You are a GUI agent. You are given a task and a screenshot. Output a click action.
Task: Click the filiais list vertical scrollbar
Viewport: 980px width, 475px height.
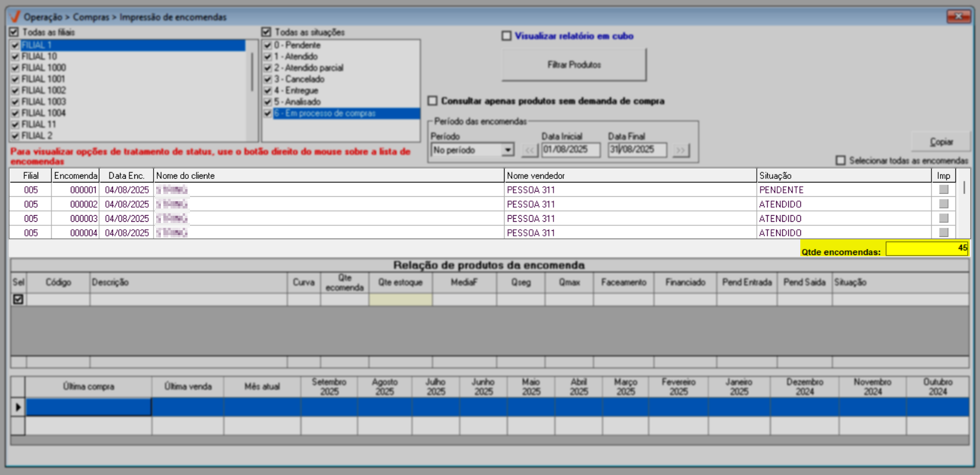tap(252, 73)
